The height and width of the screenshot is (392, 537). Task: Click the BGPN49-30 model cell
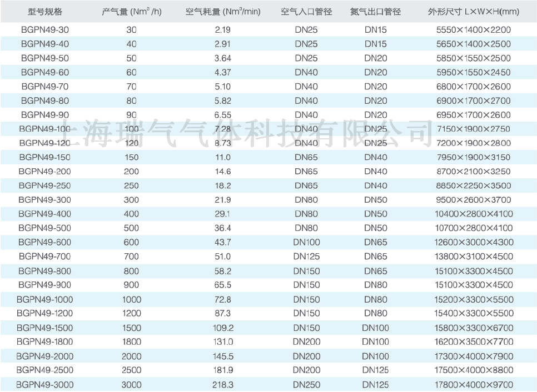[x=45, y=30]
